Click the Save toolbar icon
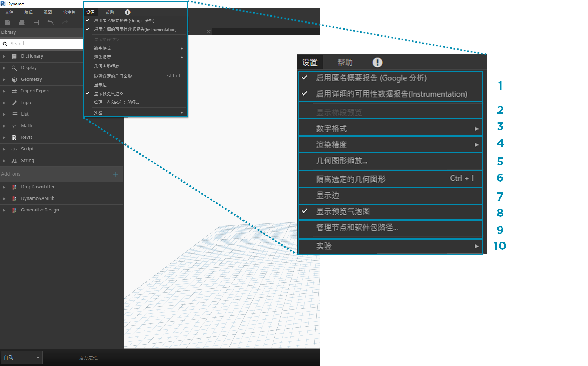This screenshot has height=366, width=588. pyautogui.click(x=36, y=22)
